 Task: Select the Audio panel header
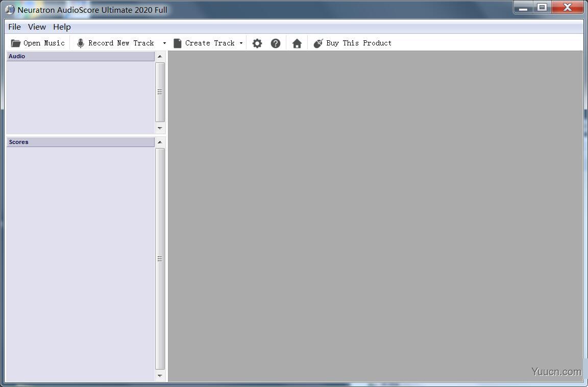pyautogui.click(x=80, y=56)
